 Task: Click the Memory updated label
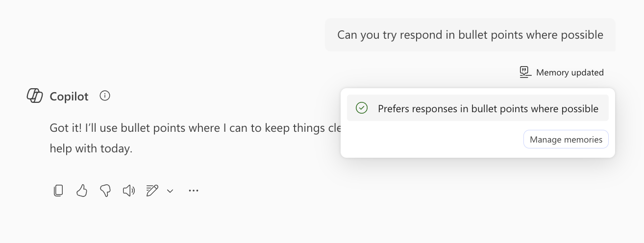(570, 73)
